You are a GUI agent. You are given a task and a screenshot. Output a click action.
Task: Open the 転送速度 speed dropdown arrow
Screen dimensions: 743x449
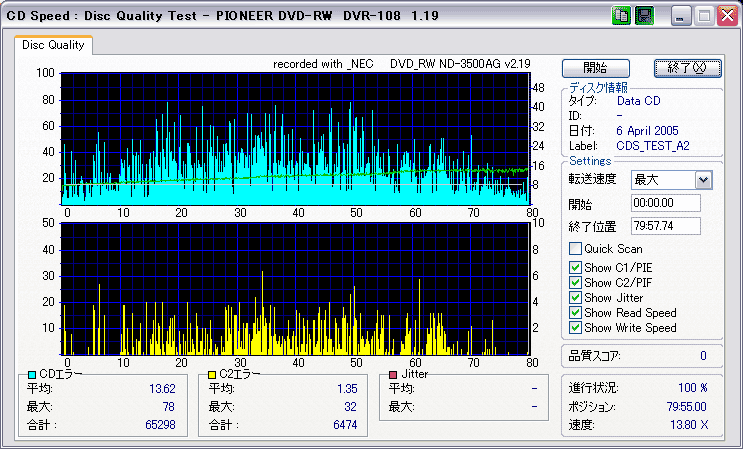pos(704,180)
